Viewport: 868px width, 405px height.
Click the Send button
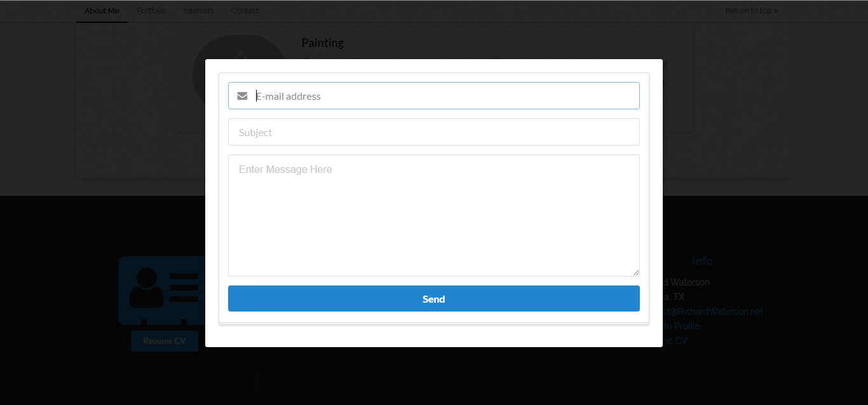coord(434,298)
